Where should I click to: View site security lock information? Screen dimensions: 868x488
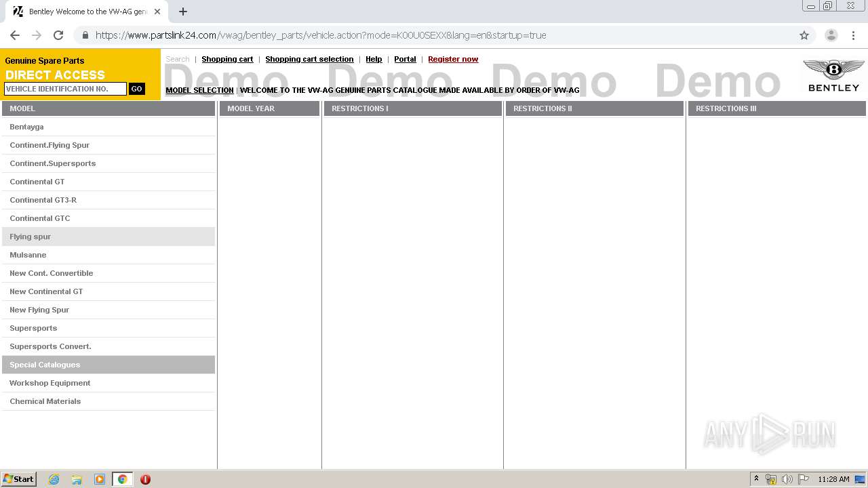coord(85,35)
